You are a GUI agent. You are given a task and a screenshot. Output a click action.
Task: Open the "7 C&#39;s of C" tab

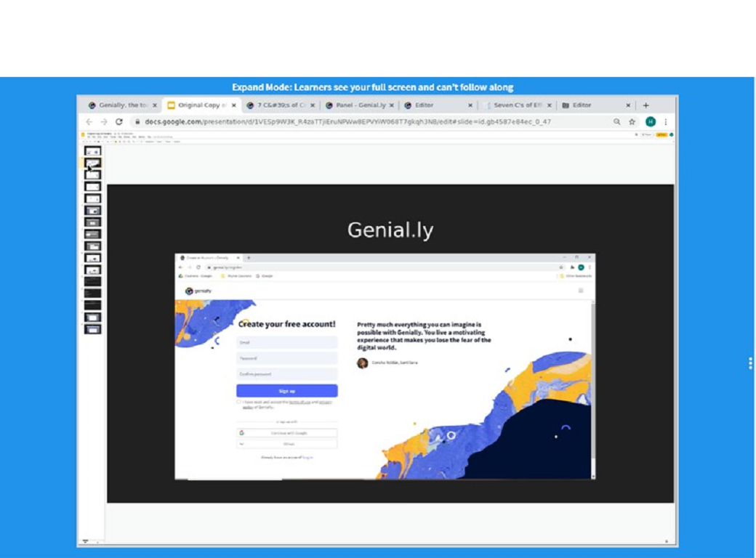(x=281, y=105)
